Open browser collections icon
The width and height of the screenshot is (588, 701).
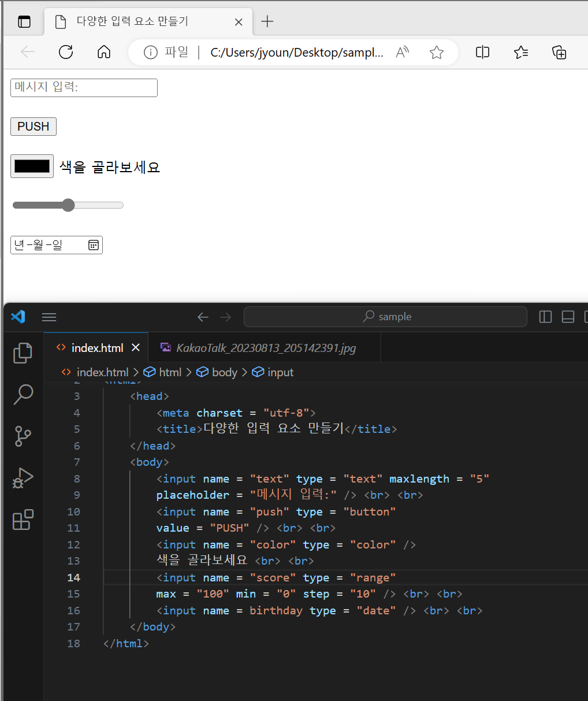559,53
